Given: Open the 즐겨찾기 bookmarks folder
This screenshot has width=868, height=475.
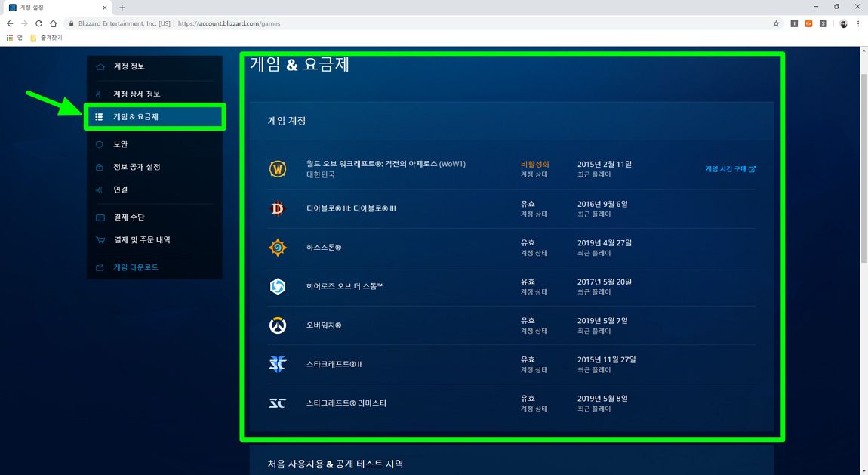Looking at the screenshot, I should pyautogui.click(x=47, y=38).
